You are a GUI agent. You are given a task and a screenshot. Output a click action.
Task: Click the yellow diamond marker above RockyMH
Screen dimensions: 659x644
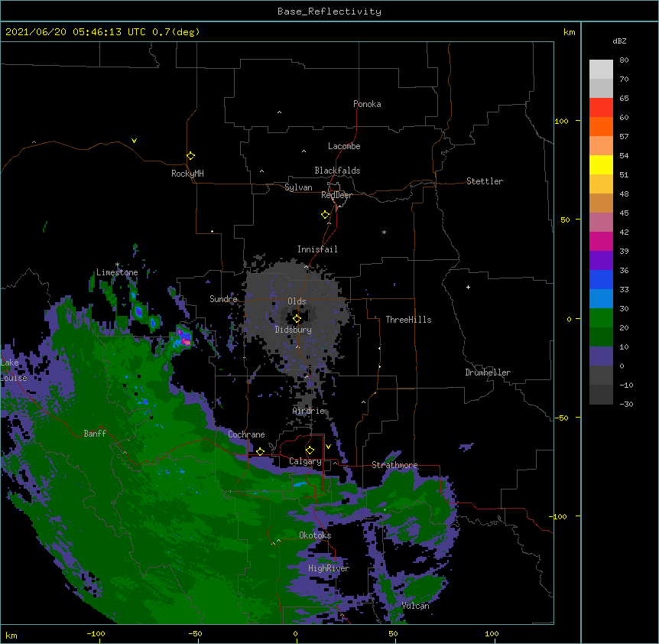[190, 156]
